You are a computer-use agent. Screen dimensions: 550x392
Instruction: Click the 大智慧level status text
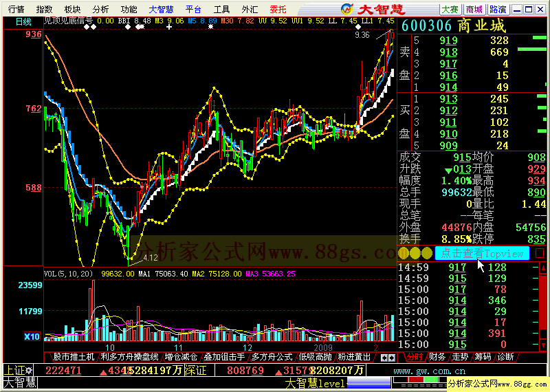pos(316,383)
